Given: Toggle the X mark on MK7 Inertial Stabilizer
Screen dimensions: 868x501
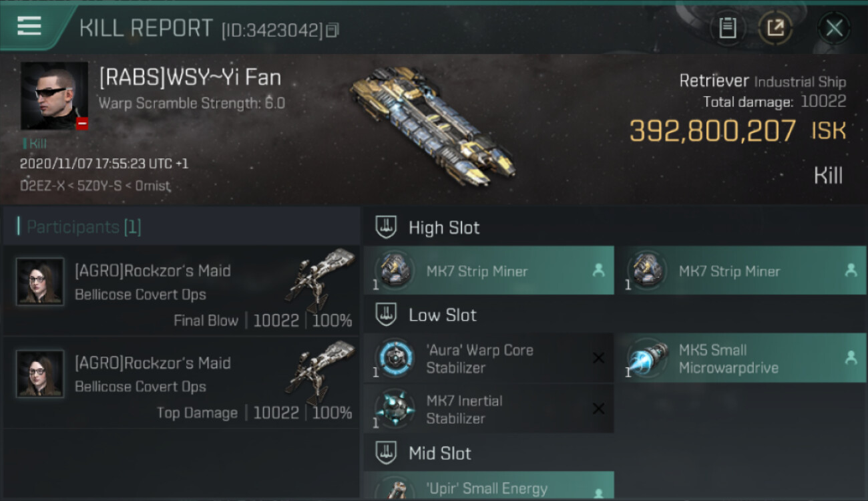Looking at the screenshot, I should tap(598, 409).
